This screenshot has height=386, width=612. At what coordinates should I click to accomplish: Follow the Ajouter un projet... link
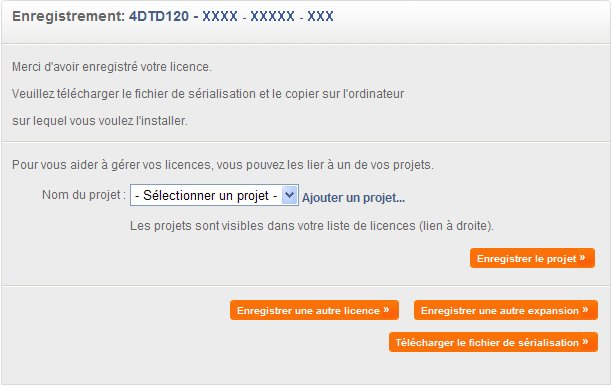(x=354, y=197)
